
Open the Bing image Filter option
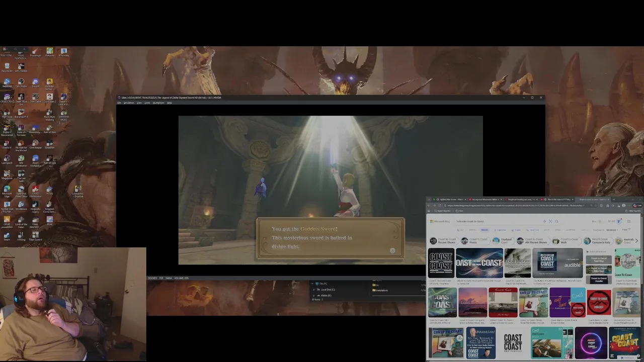(x=626, y=229)
